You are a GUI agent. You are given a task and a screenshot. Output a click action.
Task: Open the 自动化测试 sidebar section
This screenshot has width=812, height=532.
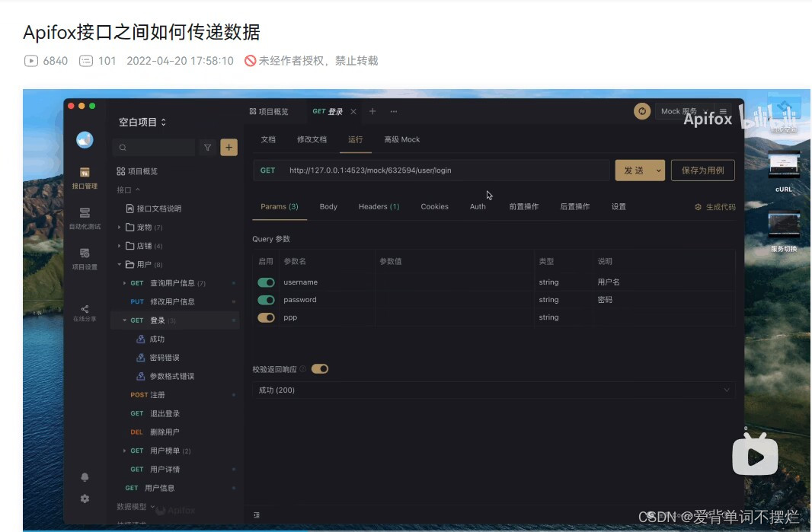(85, 218)
